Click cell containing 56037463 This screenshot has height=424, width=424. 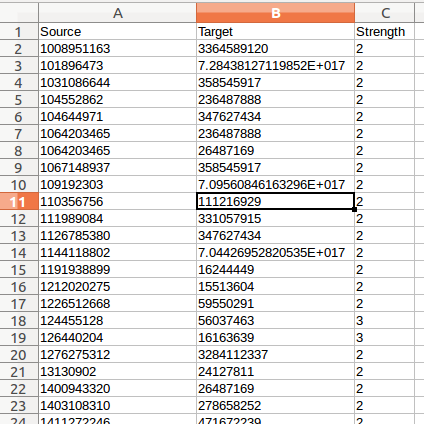[x=275, y=320]
